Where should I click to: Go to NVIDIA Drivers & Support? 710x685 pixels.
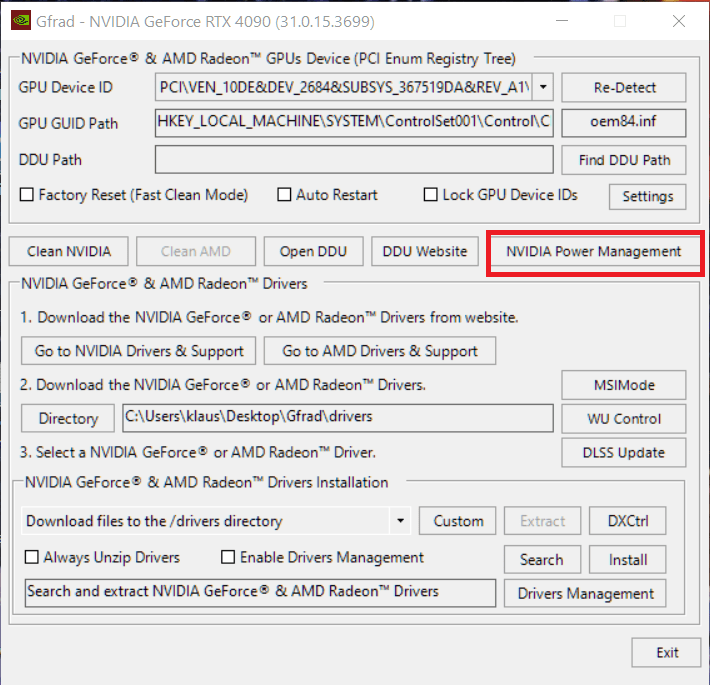[x=139, y=351]
